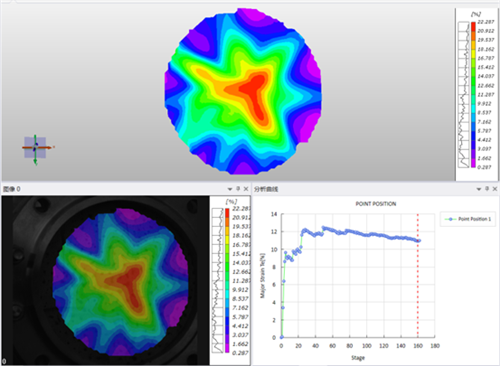Click the [%] unit label of image legend

[x=231, y=201]
